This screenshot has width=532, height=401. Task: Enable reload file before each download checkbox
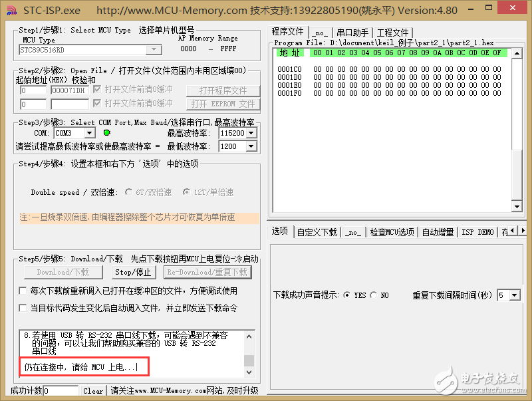tap(23, 291)
